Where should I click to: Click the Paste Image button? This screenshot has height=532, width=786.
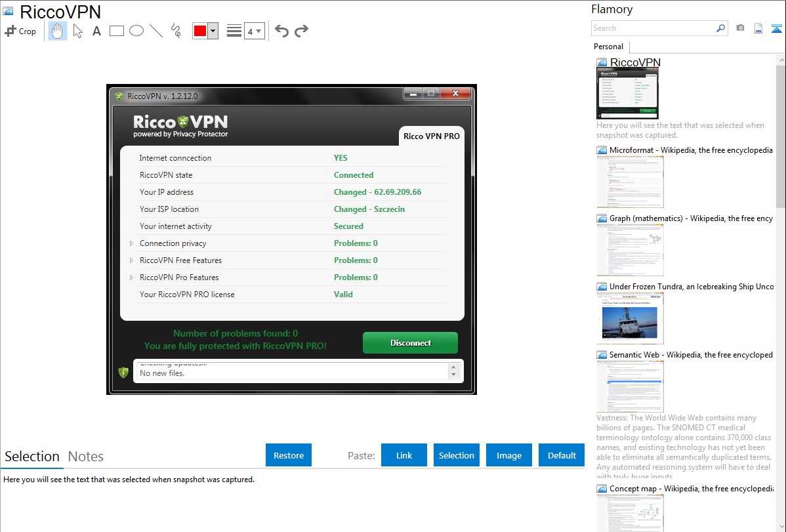508,455
